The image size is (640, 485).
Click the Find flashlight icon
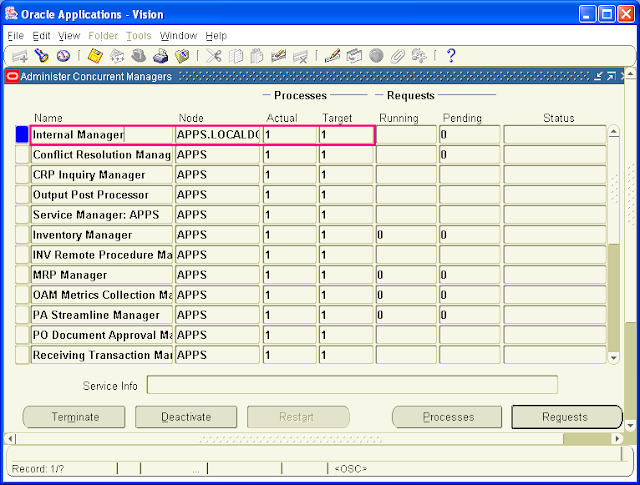coord(41,56)
